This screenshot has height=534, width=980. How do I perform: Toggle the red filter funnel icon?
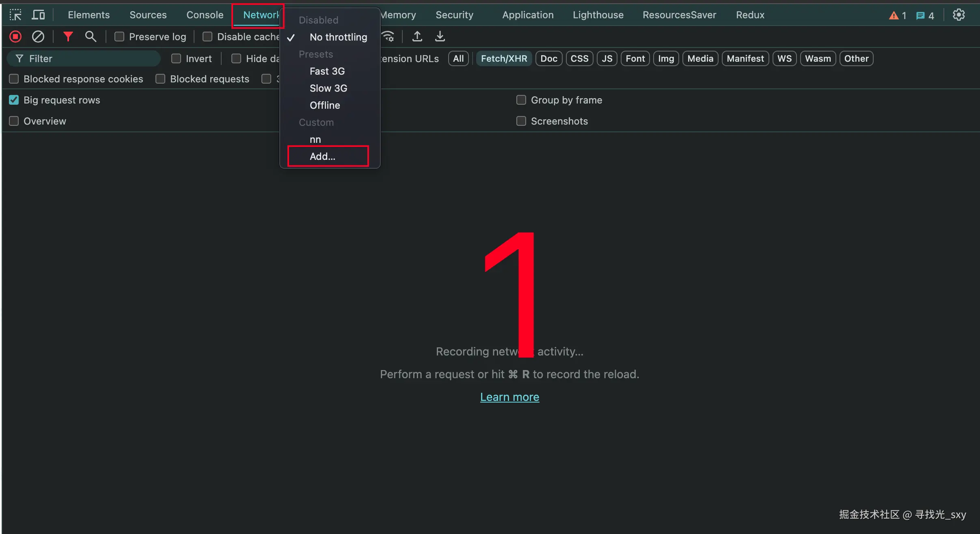point(68,37)
